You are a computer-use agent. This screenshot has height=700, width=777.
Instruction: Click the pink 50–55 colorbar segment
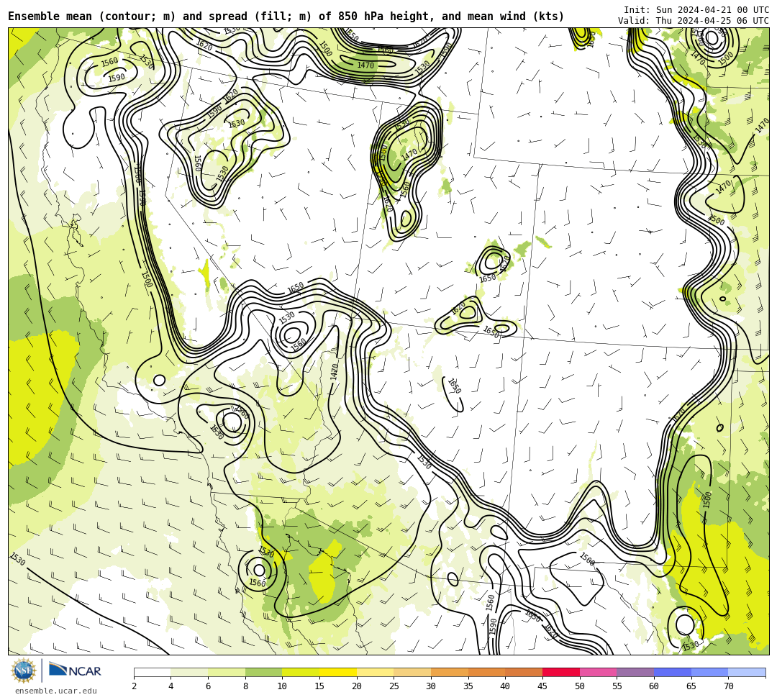598,672
